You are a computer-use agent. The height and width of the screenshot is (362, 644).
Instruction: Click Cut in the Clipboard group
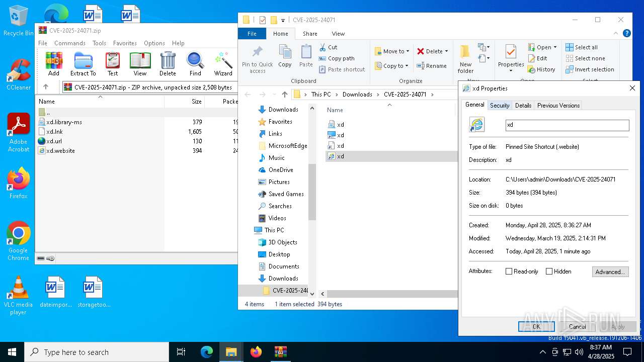click(x=328, y=47)
